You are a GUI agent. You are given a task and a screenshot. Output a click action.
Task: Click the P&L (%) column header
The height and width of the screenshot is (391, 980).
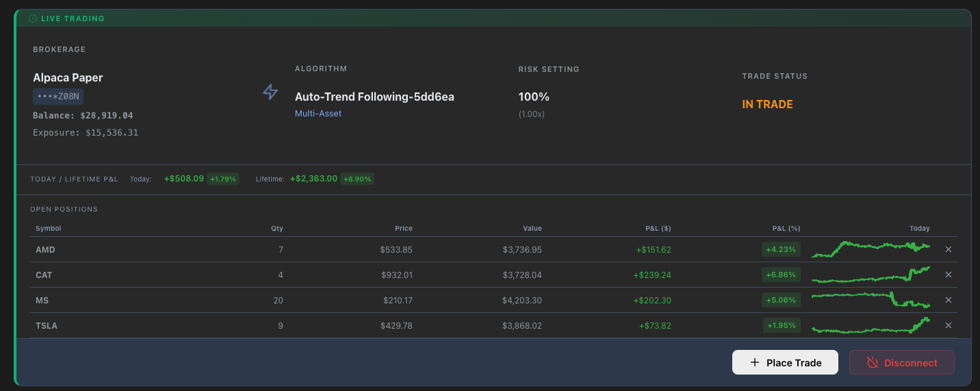(x=786, y=229)
